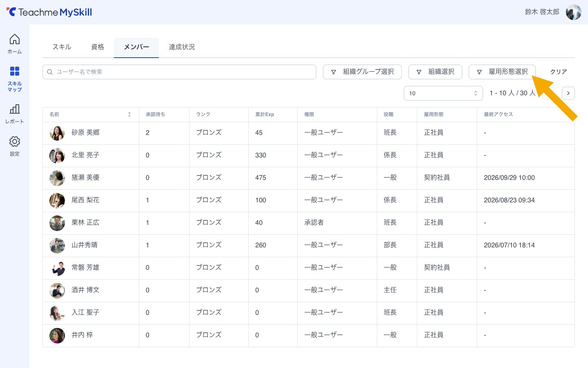Open member 砂原 美郷 name
The width and height of the screenshot is (588, 368).
[85, 132]
